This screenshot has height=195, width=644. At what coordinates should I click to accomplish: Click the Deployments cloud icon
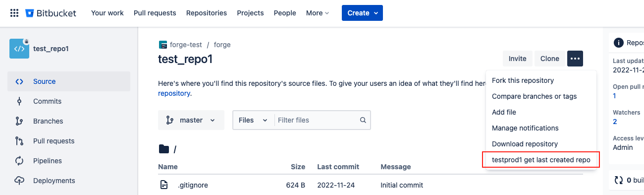click(x=19, y=181)
